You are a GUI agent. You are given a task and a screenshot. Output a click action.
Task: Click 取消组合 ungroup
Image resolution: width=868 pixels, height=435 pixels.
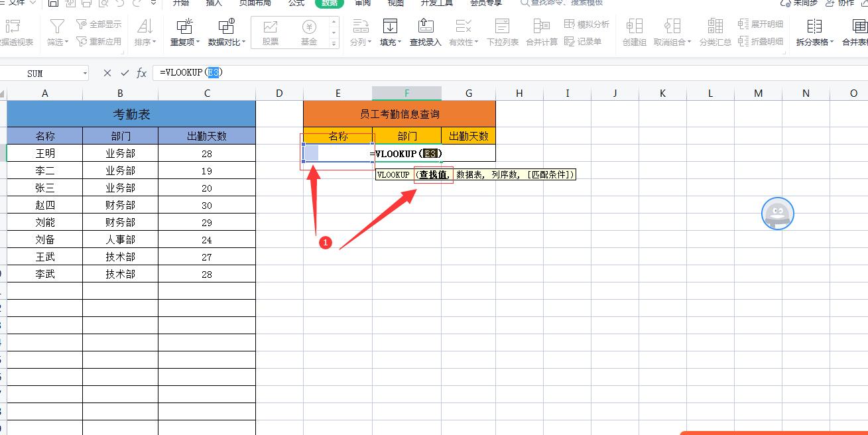(672, 32)
